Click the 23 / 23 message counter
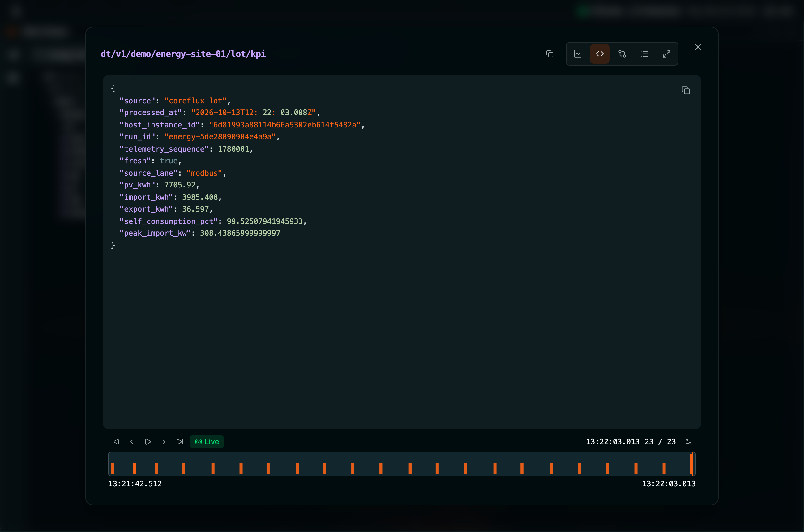 (660, 441)
